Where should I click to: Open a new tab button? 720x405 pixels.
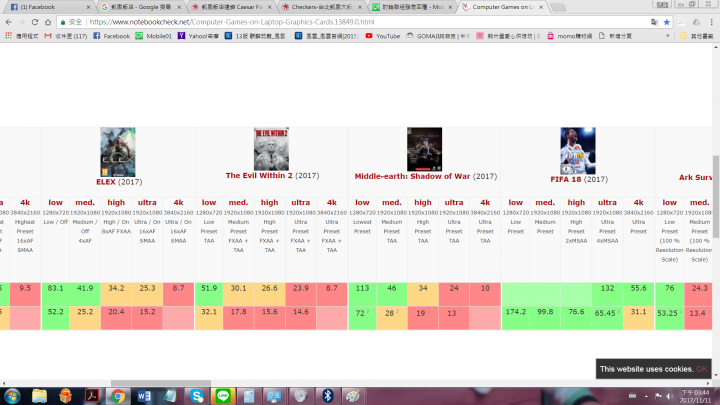click(x=557, y=7)
